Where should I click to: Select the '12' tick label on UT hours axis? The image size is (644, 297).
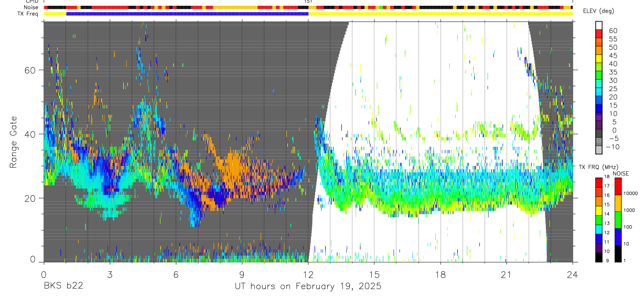[308, 275]
